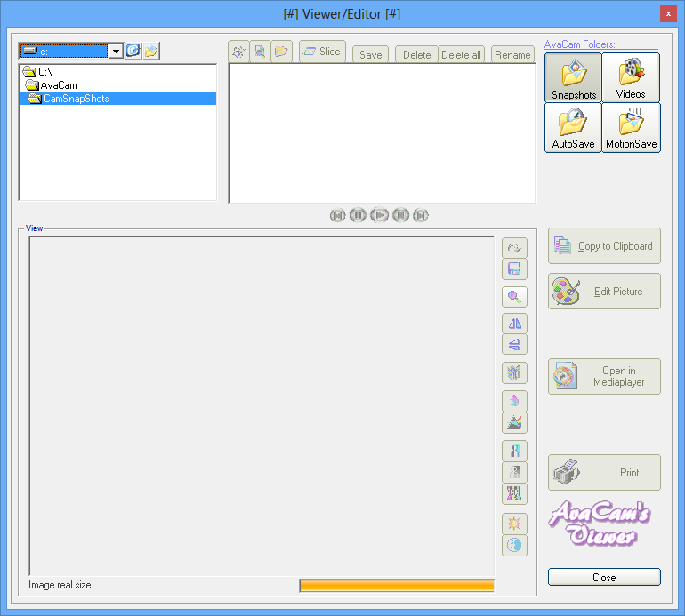
Task: Click the horizontal mirror flip icon
Action: tap(514, 324)
